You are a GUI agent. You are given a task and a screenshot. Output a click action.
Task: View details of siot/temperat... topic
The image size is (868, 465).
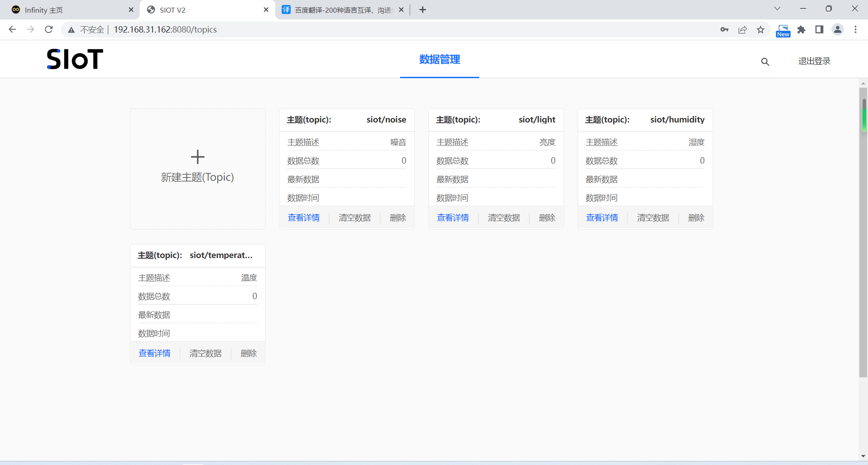click(x=155, y=353)
